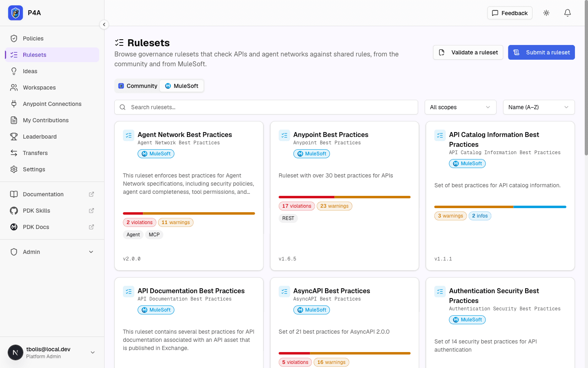588x368 pixels.
Task: Switch to the Community tab
Action: [x=138, y=86]
